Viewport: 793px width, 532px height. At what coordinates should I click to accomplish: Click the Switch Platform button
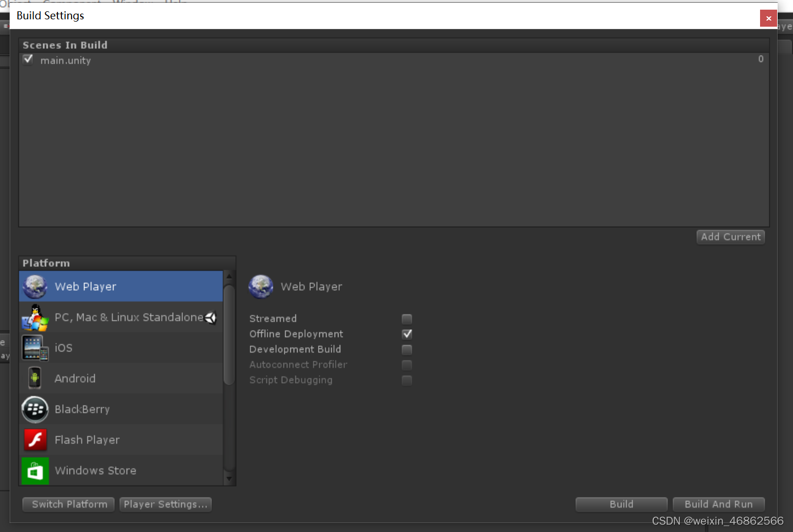(x=69, y=504)
